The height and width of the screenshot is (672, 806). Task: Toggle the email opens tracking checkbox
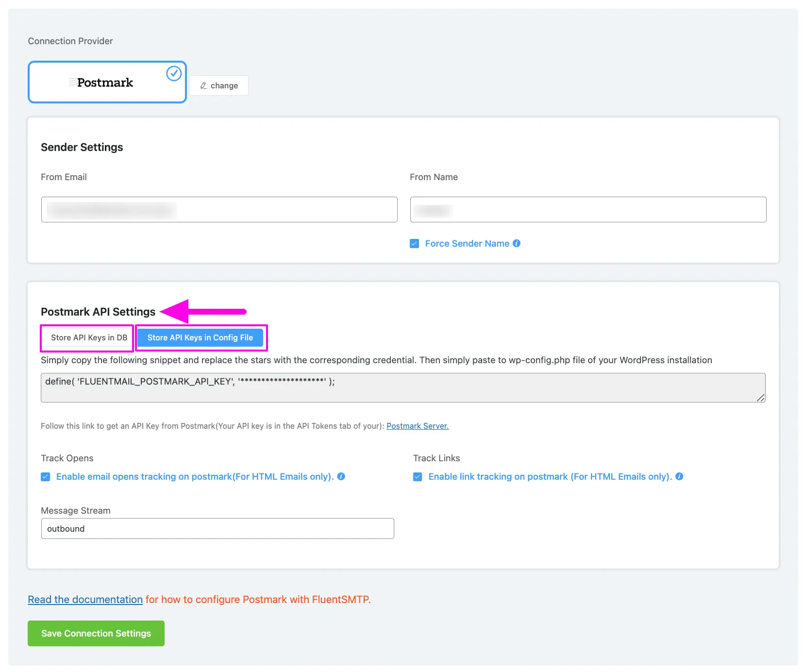[x=45, y=476]
